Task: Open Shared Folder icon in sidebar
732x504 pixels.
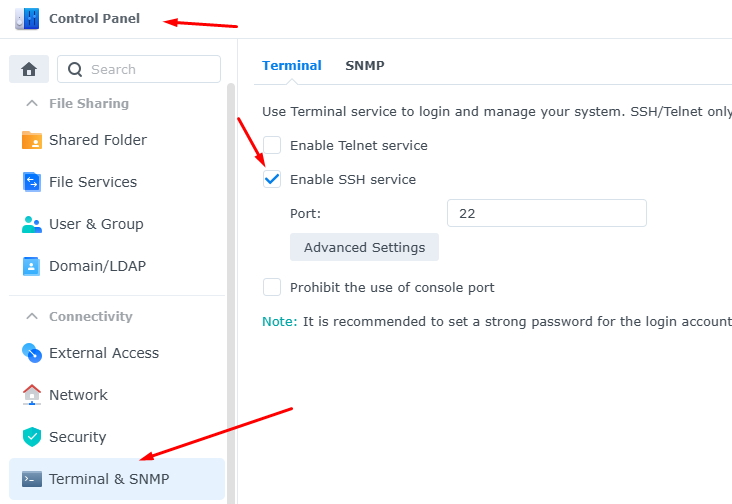Action: coord(32,140)
